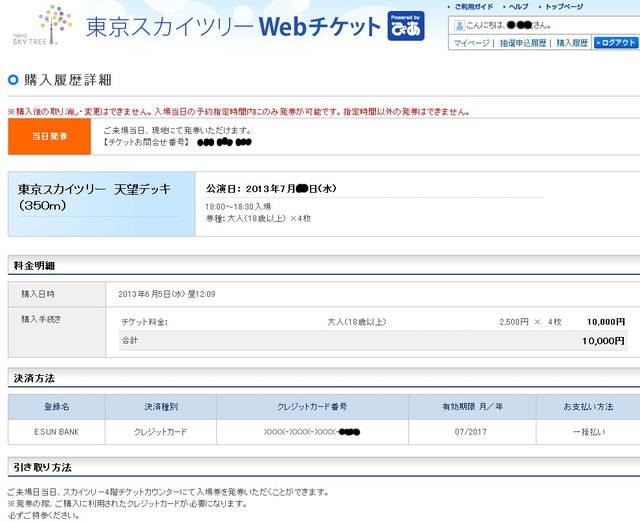Click the 2013年6月5日(水) 昼12:09 value
The height and width of the screenshot is (522, 640).
click(167, 294)
